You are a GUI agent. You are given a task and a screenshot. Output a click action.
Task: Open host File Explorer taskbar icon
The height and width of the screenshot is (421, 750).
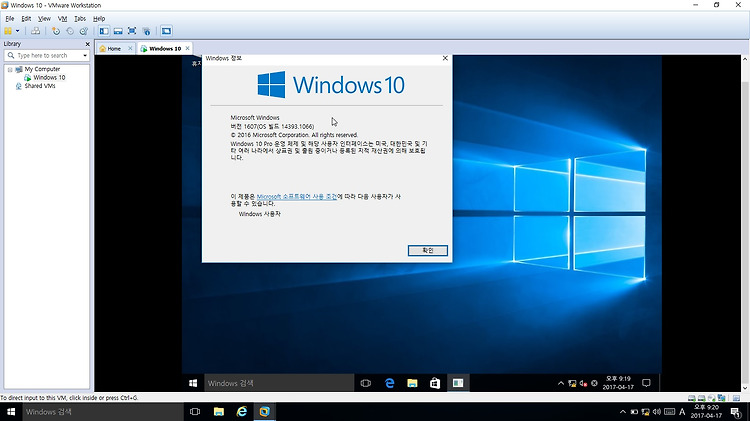[219, 412]
